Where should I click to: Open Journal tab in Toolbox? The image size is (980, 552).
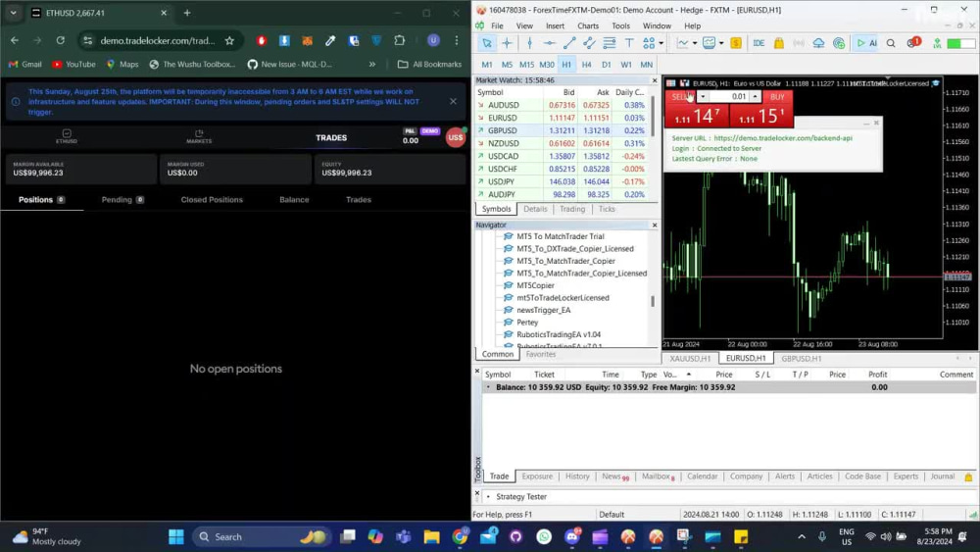[x=942, y=477]
